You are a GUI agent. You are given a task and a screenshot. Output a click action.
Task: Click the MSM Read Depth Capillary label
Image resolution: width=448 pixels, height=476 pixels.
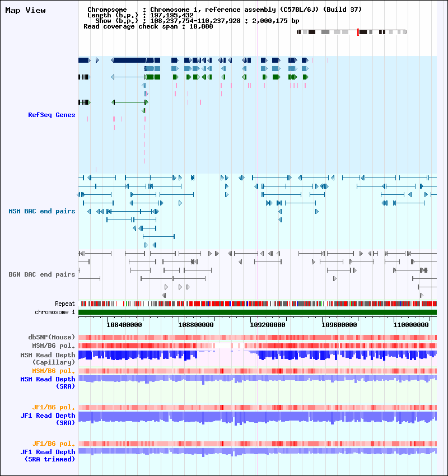(x=48, y=358)
